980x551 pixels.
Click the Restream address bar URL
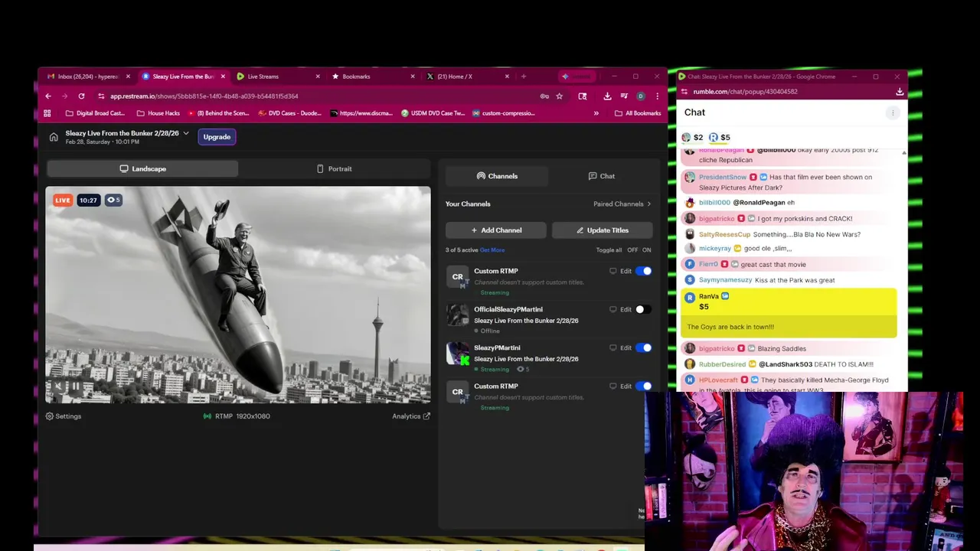coord(204,96)
